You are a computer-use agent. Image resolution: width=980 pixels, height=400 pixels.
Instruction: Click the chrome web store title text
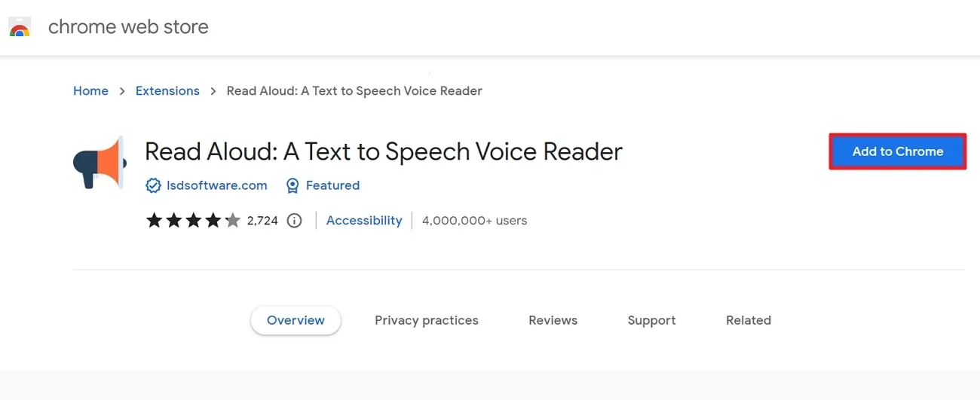(128, 27)
